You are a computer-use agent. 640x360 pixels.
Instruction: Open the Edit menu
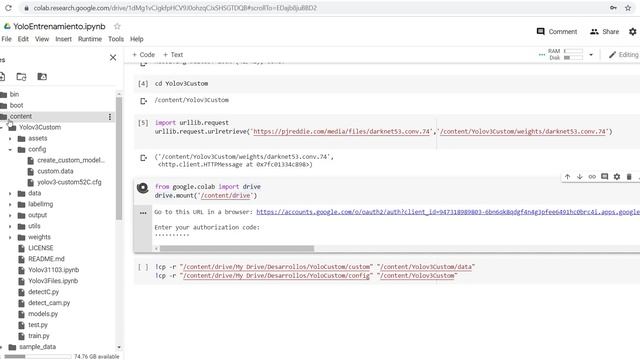pos(23,39)
